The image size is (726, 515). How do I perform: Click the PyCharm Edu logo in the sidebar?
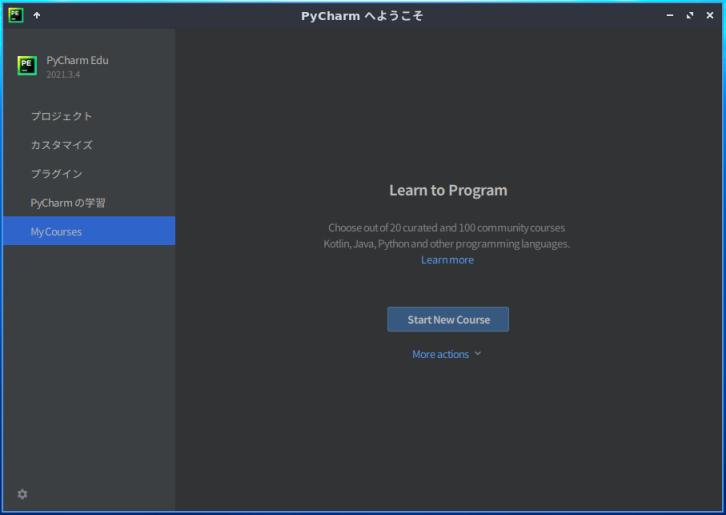click(27, 65)
